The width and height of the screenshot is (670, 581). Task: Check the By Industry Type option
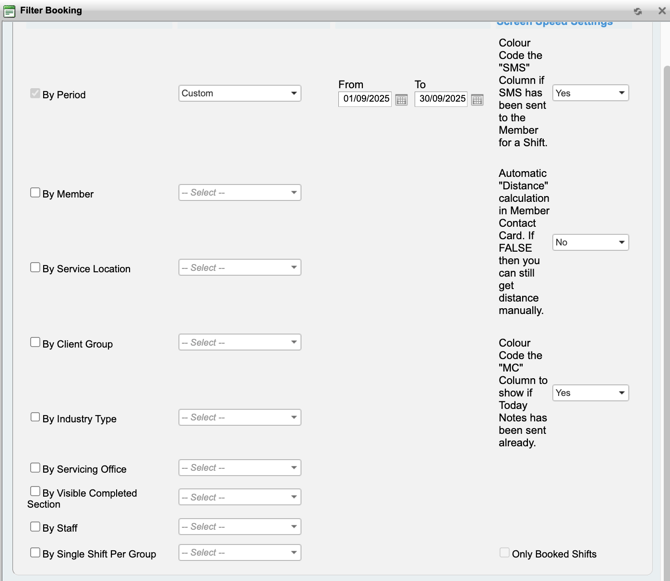[x=35, y=418]
